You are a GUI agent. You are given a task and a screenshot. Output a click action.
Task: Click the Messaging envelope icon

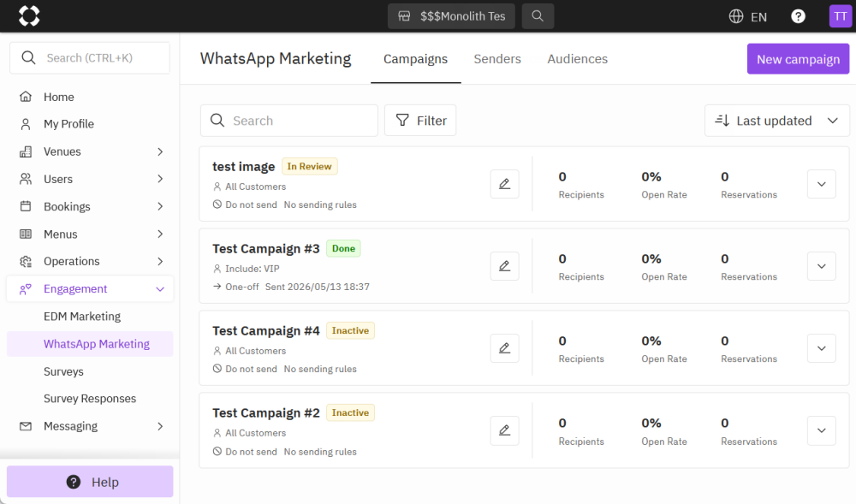click(x=26, y=426)
